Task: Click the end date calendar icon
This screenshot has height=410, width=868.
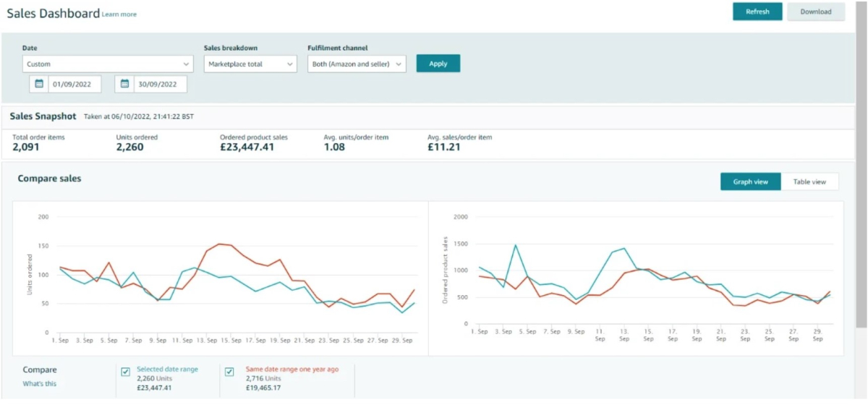Action: [124, 84]
